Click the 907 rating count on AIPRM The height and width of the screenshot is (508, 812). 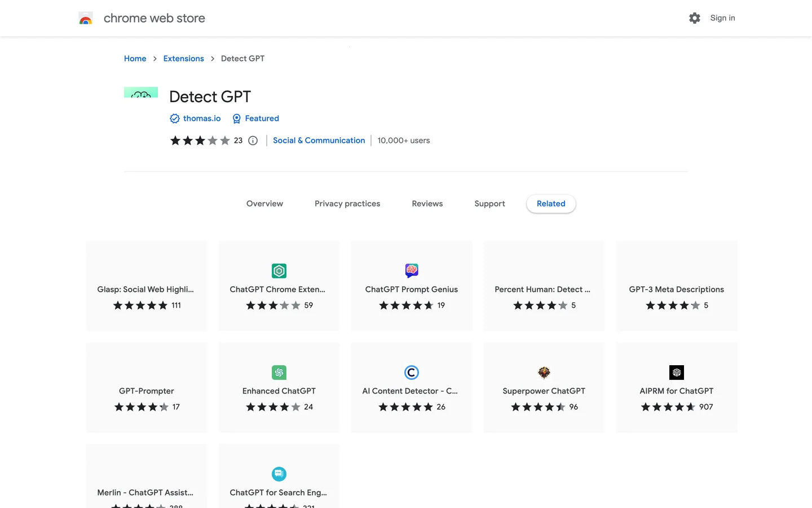click(706, 407)
